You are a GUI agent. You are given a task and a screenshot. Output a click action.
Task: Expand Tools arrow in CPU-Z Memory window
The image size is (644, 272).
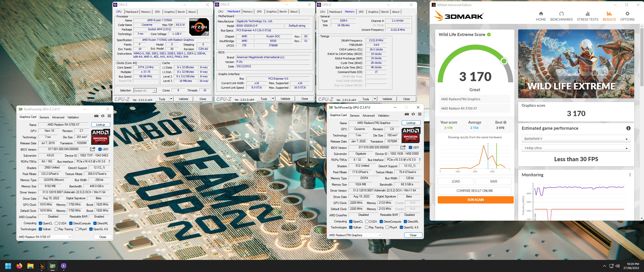click(375, 99)
